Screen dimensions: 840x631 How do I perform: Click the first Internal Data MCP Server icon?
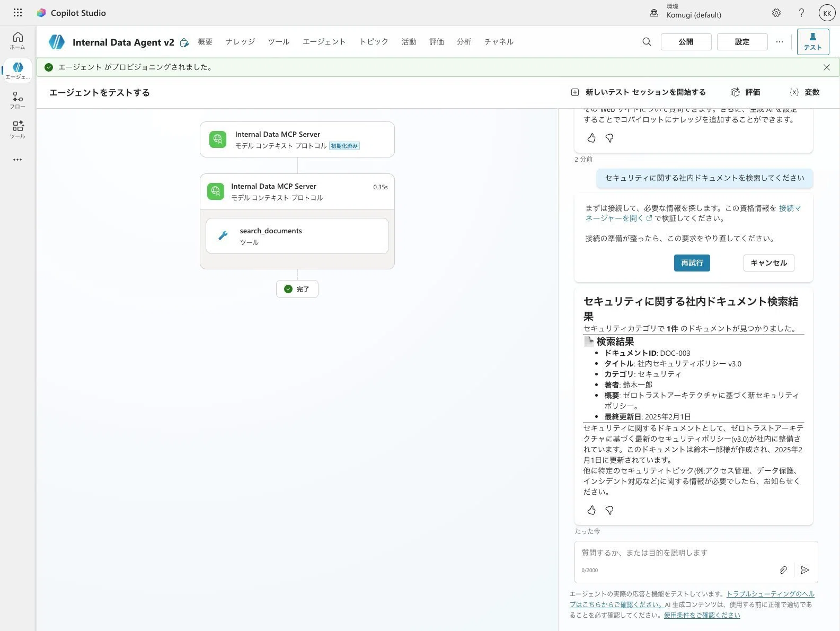click(218, 139)
